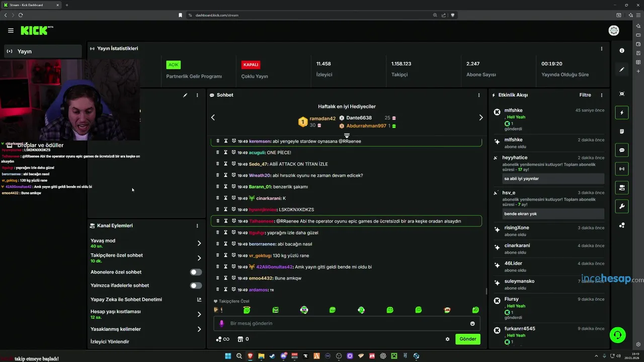This screenshot has height=362, width=644.
Task: Click the Hesap yaşı kısıtlaması 12 sa. value
Action: (x=96, y=318)
